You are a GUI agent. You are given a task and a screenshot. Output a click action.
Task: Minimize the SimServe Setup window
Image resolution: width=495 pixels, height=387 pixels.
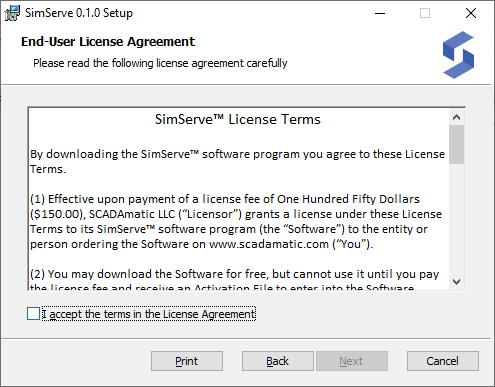380,13
